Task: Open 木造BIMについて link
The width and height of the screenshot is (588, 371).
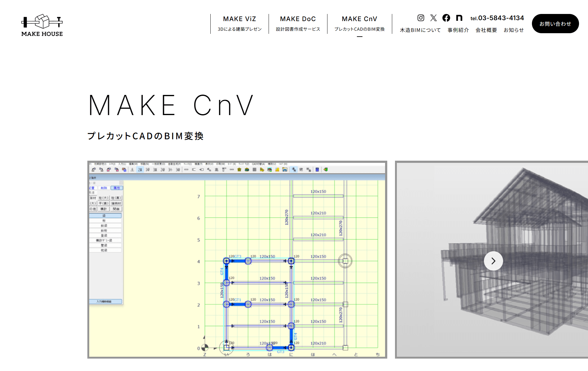Action: point(420,30)
